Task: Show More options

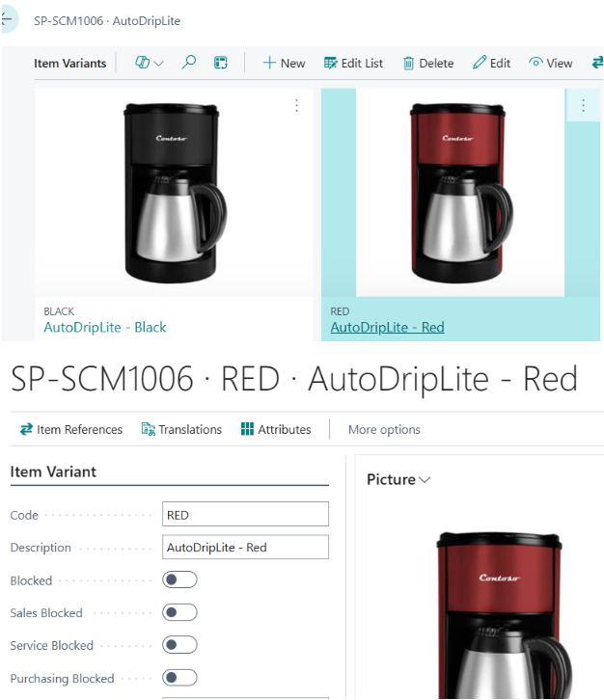Action: (x=384, y=429)
